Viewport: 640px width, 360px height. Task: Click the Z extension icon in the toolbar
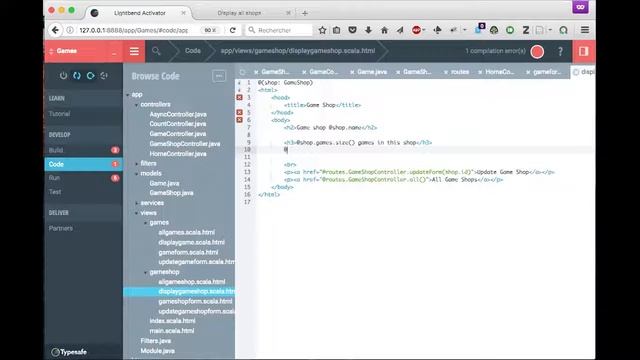click(526, 30)
